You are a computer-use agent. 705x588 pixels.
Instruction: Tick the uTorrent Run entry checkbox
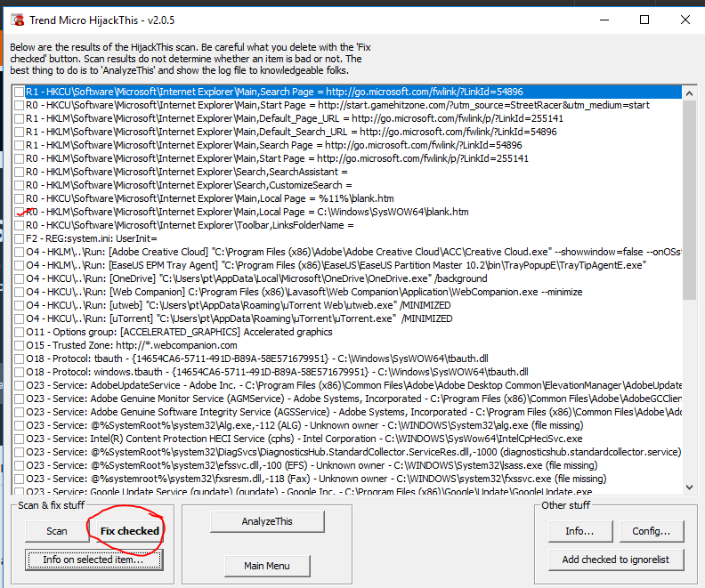19,319
